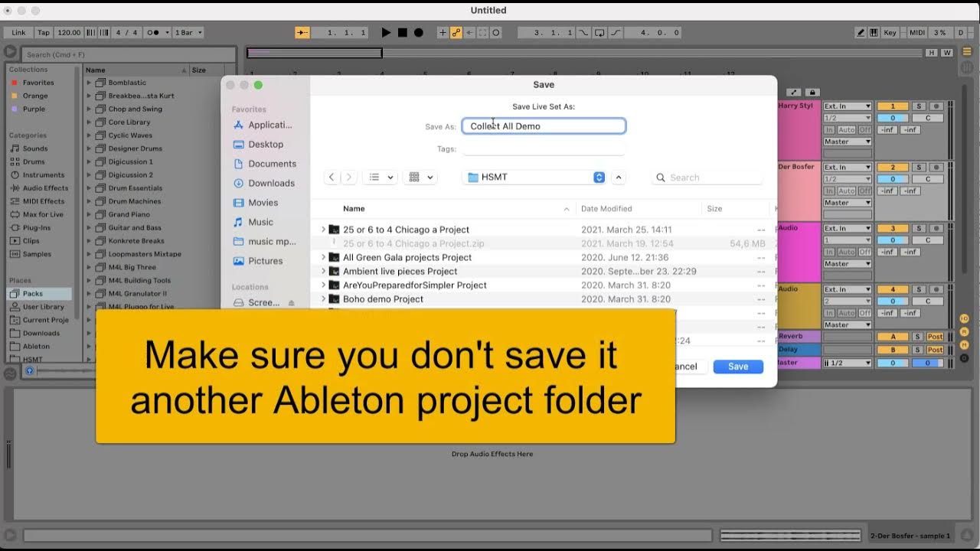Toggle computer MIDI keyboard icon
The width and height of the screenshot is (980, 551).
point(874,33)
